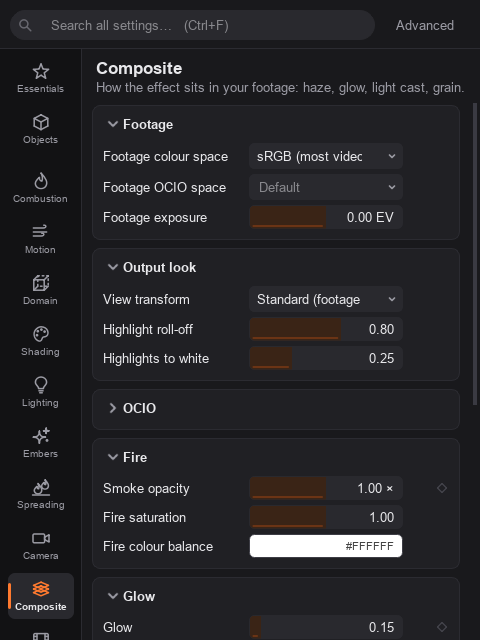Click the Search all settings field
The image size is (480, 640).
192,25
